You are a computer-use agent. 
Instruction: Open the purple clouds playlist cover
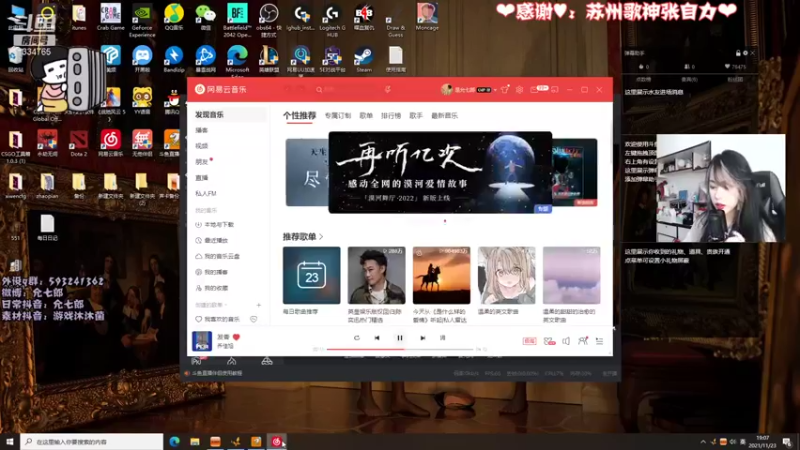(571, 276)
